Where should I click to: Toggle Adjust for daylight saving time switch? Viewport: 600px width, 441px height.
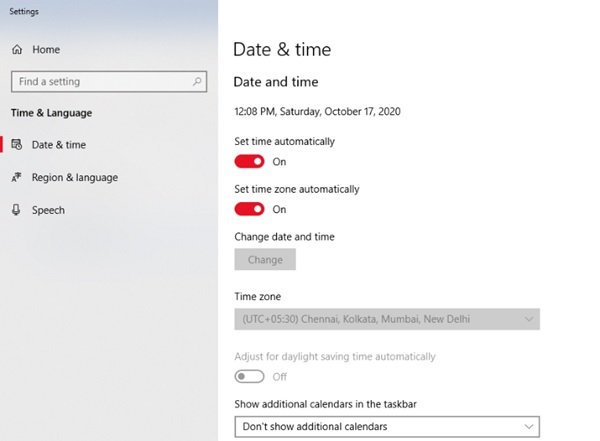[249, 377]
